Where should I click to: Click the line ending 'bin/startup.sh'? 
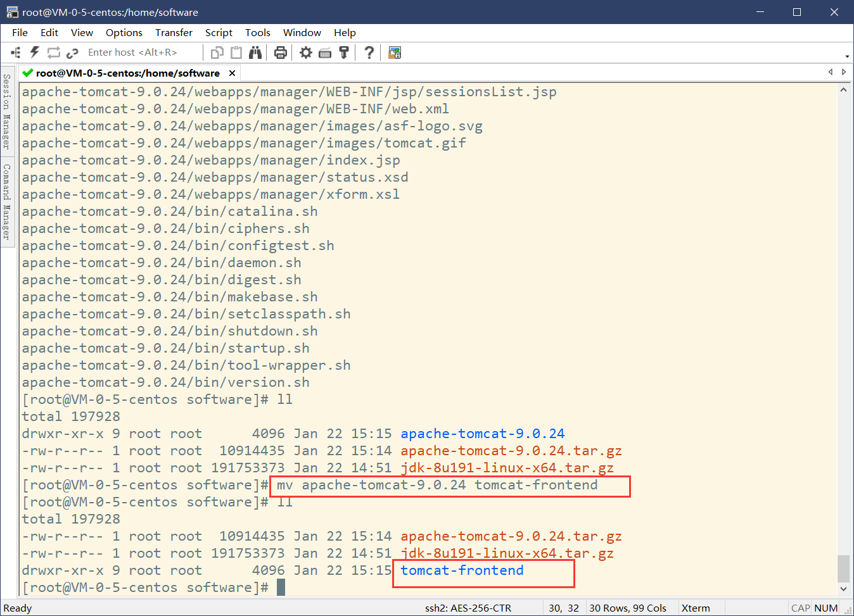(166, 348)
